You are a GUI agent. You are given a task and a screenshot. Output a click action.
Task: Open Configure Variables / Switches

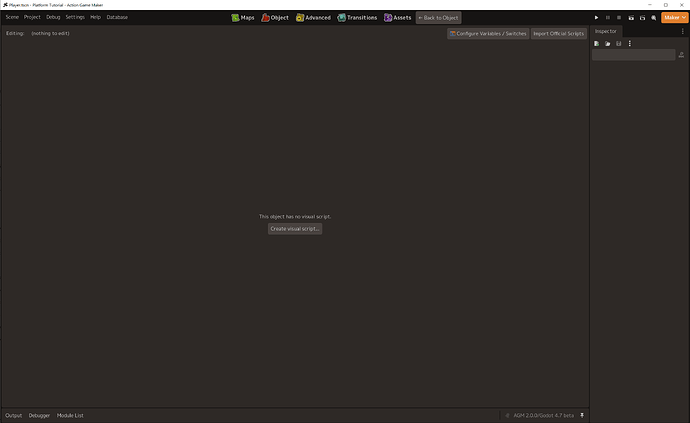tap(488, 33)
